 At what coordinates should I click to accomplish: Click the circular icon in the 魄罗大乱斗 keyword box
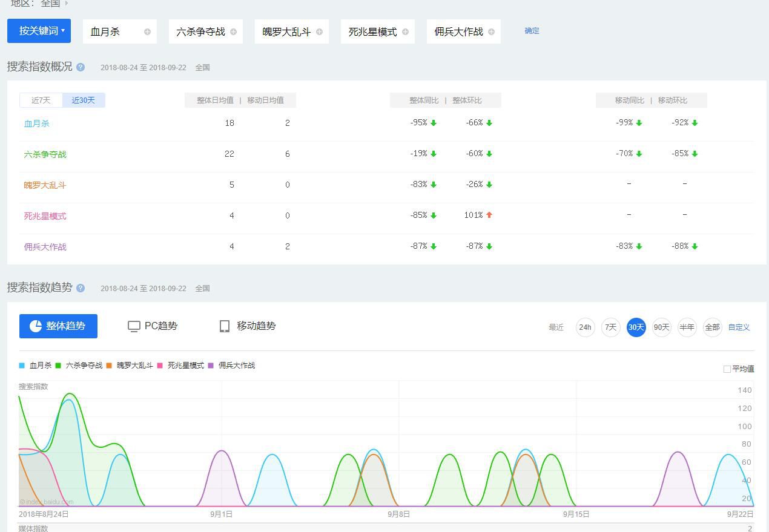(x=319, y=31)
